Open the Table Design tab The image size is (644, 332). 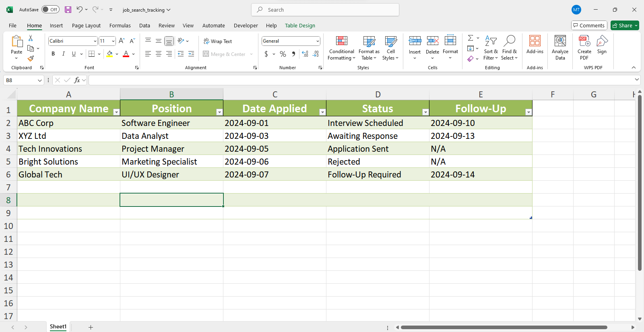300,25
